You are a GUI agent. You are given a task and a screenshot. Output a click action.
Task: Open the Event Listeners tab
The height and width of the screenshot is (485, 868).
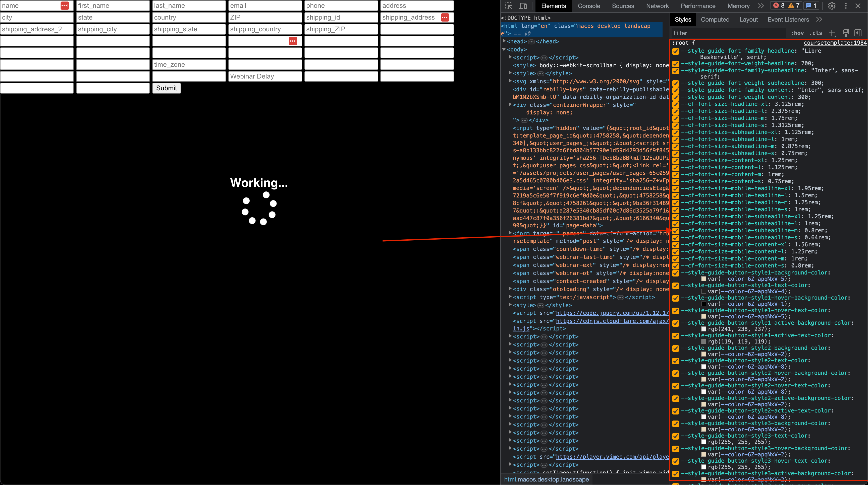[788, 20]
